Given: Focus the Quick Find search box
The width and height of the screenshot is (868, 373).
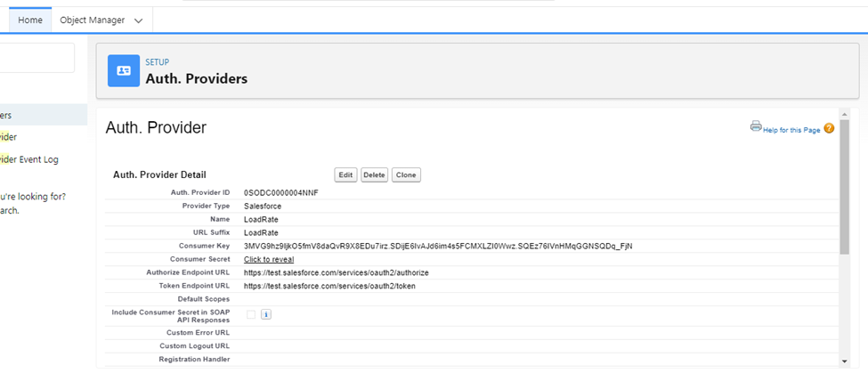Looking at the screenshot, I should [36, 59].
